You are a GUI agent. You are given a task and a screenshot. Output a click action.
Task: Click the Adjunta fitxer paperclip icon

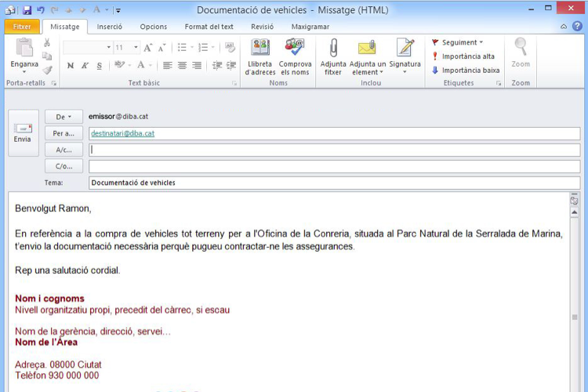click(x=333, y=49)
